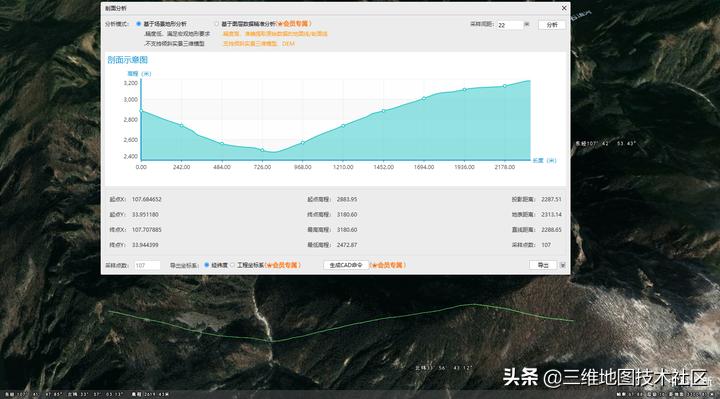This screenshot has width=720, height=399.
Task: Click the profile chart point at 726.00
Action: (x=262, y=150)
